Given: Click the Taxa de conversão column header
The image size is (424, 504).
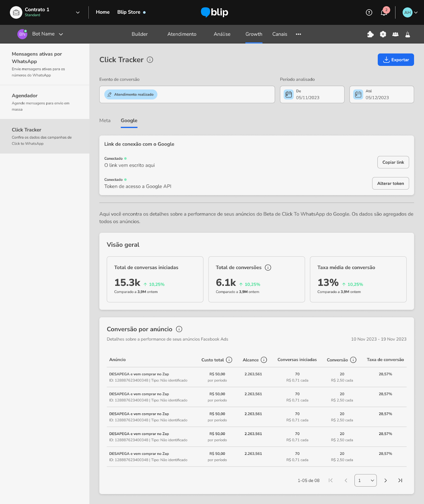Looking at the screenshot, I should click(385, 359).
